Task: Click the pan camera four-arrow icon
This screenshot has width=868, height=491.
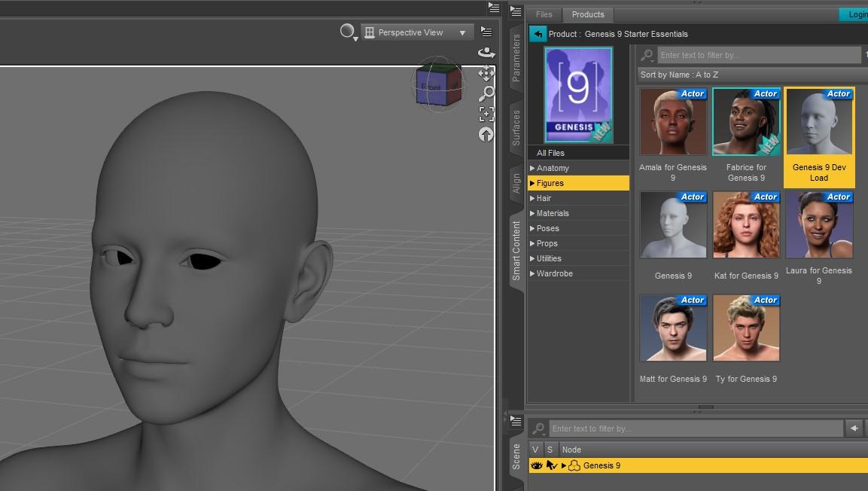Action: 486,73
